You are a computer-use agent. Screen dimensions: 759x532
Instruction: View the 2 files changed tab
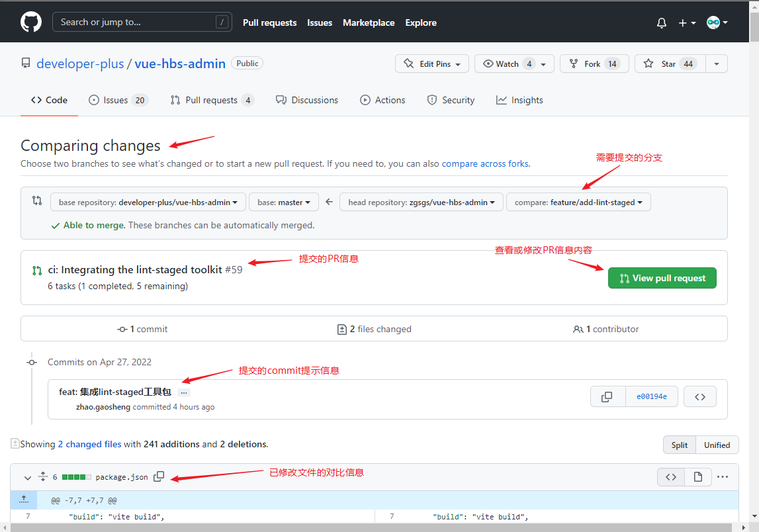pyautogui.click(x=374, y=329)
